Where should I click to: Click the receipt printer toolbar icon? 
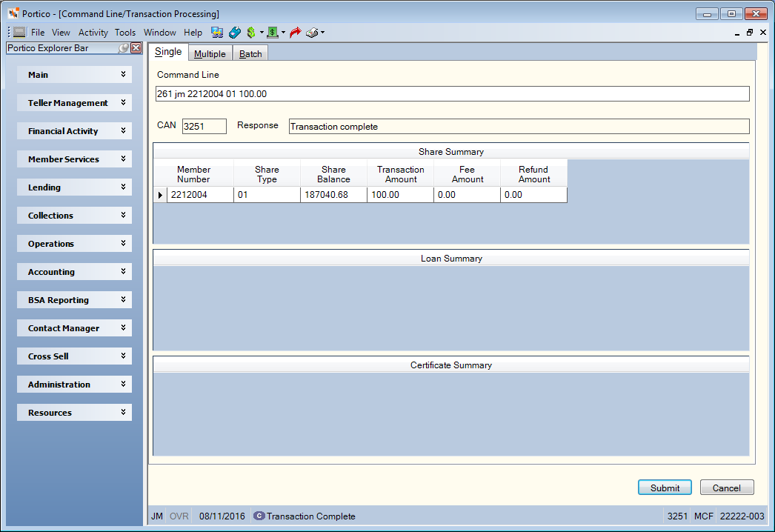[x=312, y=33]
